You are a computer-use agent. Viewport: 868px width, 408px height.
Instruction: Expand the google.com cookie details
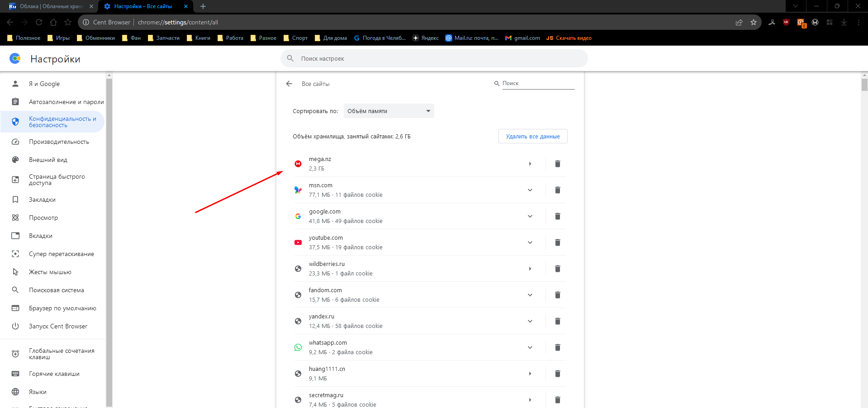[530, 216]
